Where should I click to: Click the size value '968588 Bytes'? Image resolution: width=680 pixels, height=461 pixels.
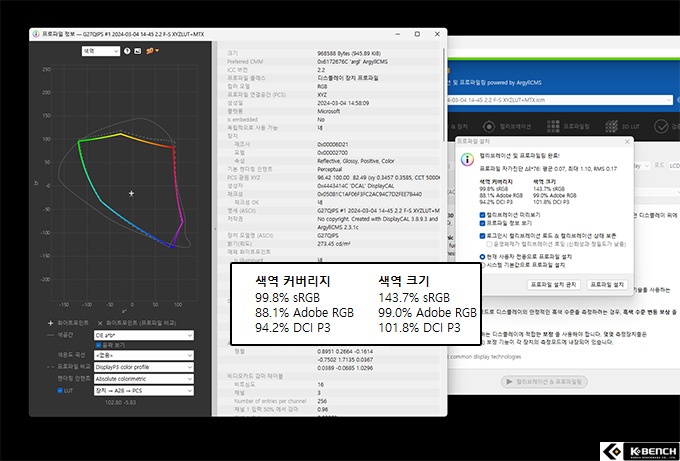tap(349, 53)
